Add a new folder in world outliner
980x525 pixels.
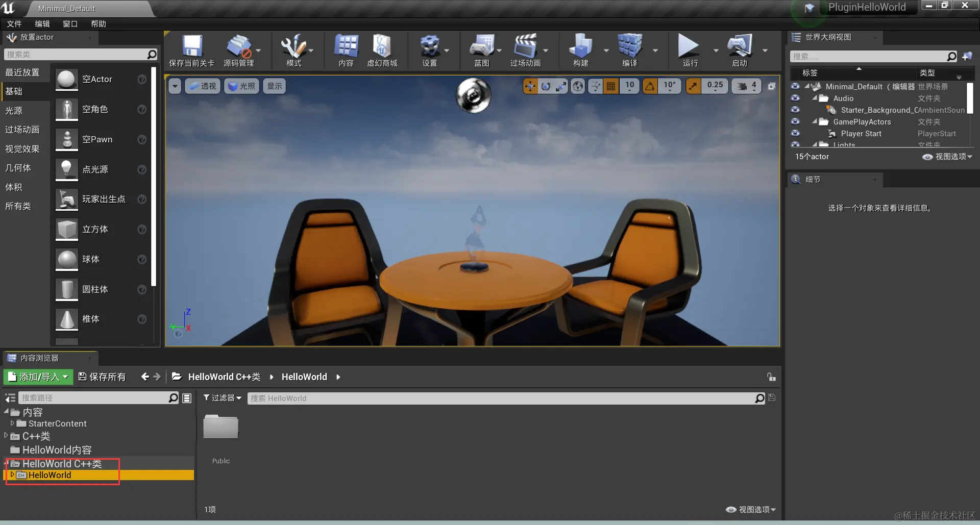[x=967, y=56]
